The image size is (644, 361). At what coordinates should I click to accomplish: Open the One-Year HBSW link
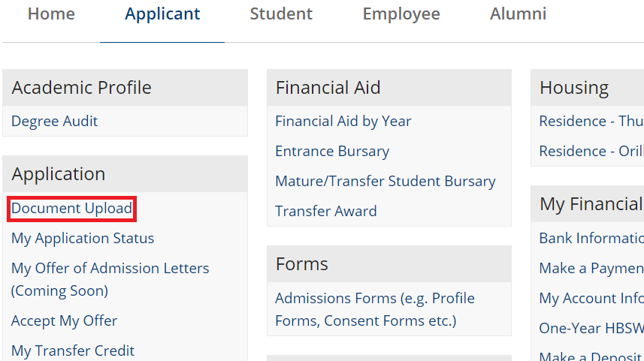pos(591,329)
